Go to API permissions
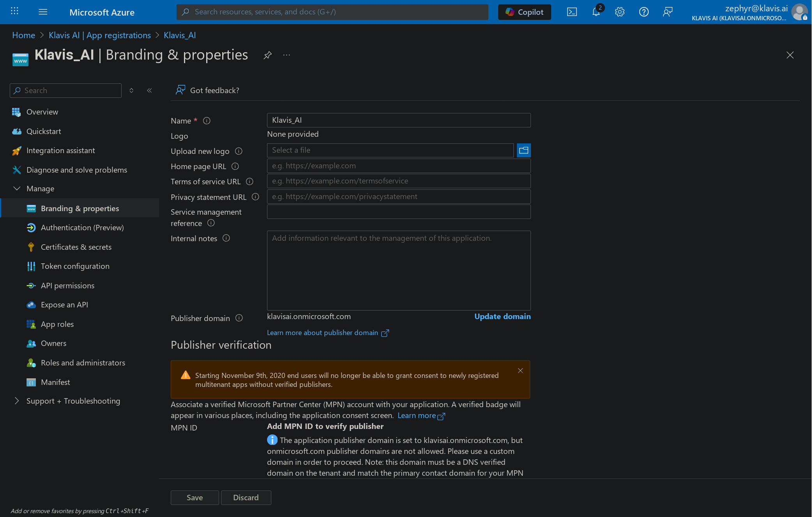 (67, 286)
